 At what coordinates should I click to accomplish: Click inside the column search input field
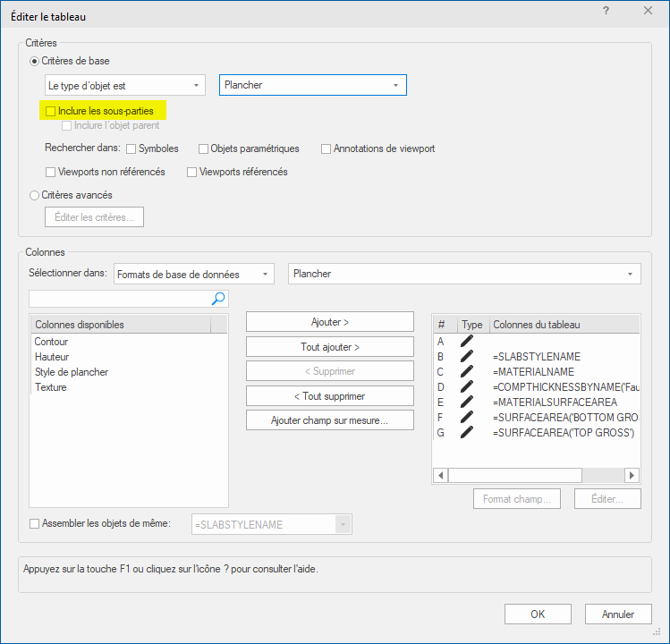click(119, 298)
